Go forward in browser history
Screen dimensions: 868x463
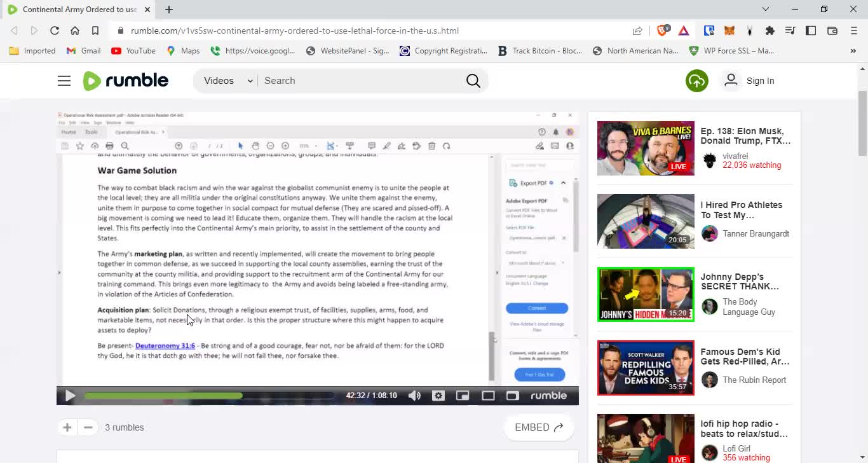coord(34,31)
